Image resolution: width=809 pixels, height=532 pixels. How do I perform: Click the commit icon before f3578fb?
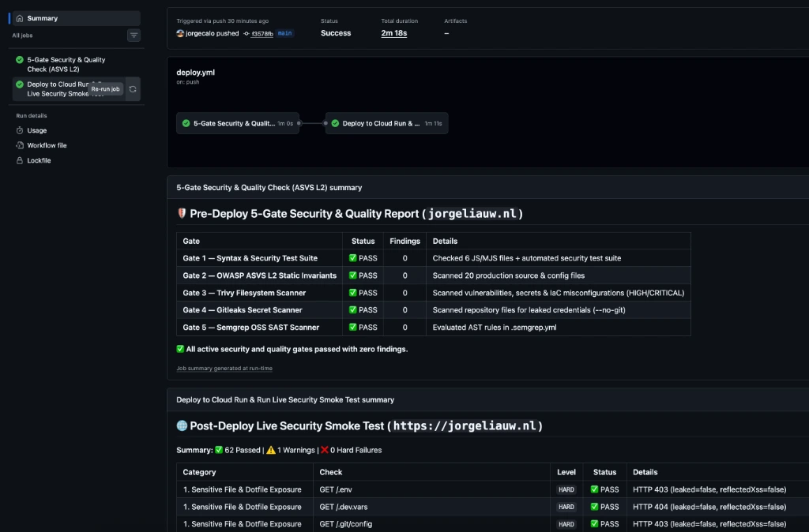tap(246, 33)
